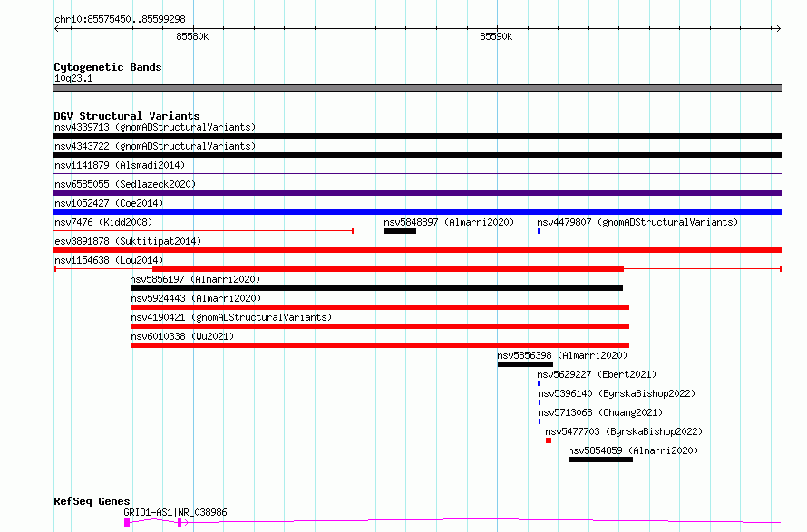Click the nsv5477703 (ByrskaBishop2022) label
Image resolution: width=807 pixels, height=532 pixels.
(x=624, y=431)
